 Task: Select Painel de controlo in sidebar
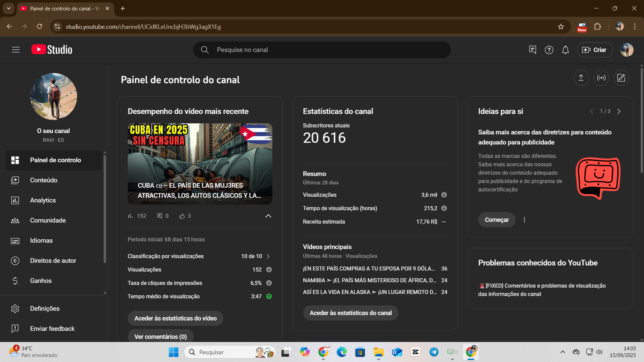tap(54, 160)
